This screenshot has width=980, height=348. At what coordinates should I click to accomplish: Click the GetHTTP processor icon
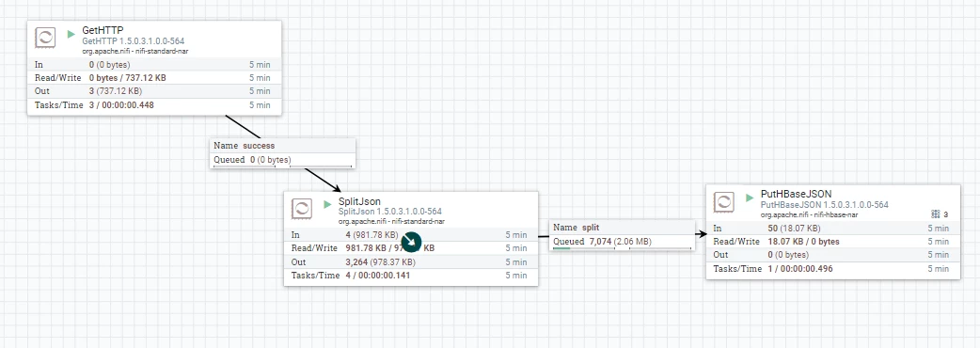click(45, 38)
